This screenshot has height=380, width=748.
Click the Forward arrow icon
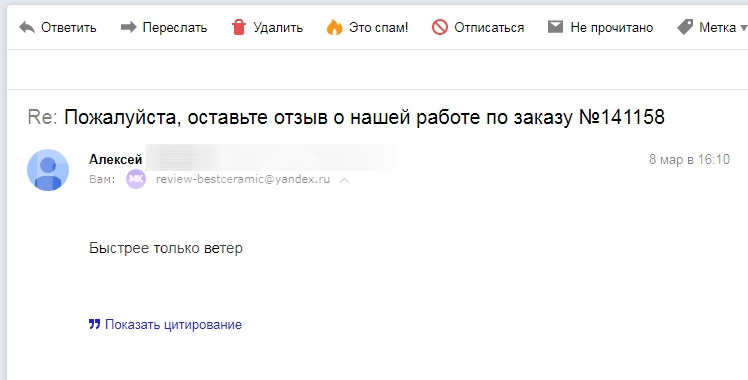coord(128,27)
